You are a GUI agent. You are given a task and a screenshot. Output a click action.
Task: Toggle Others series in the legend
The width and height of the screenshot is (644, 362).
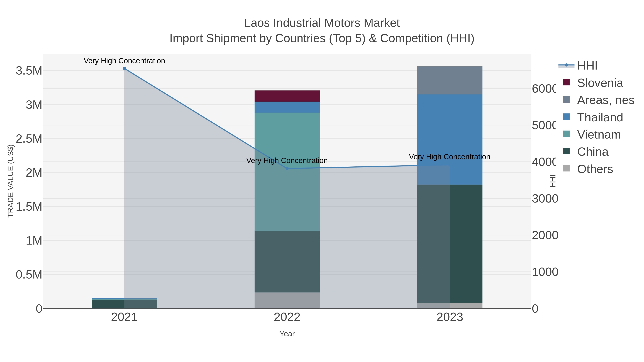tap(588, 169)
